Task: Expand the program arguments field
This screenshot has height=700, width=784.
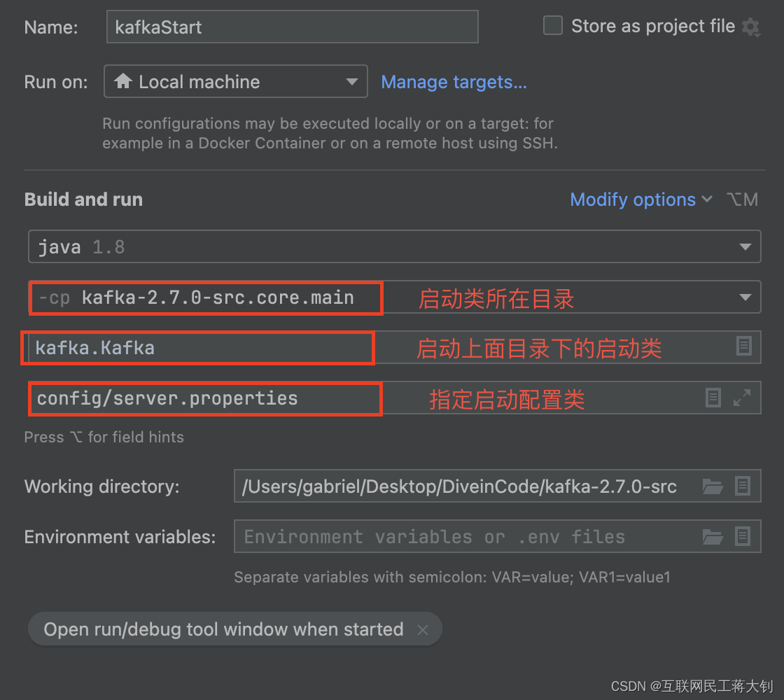Action: tap(742, 398)
